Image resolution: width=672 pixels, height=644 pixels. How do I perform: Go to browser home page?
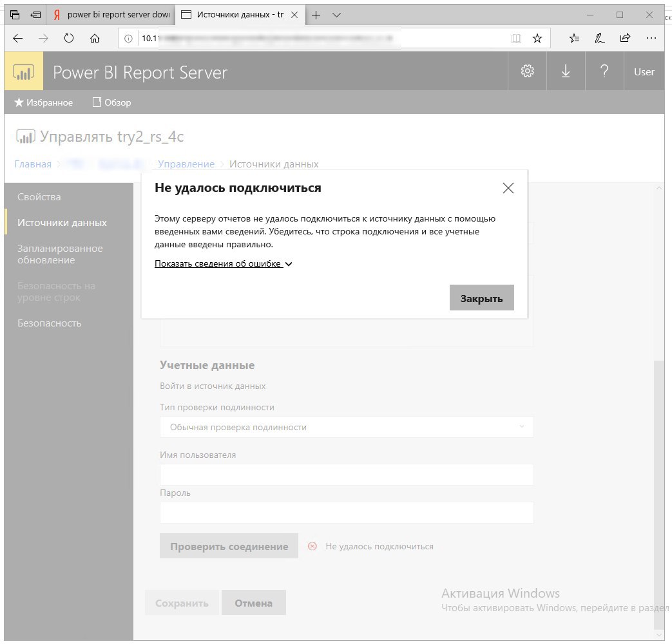[94, 39]
